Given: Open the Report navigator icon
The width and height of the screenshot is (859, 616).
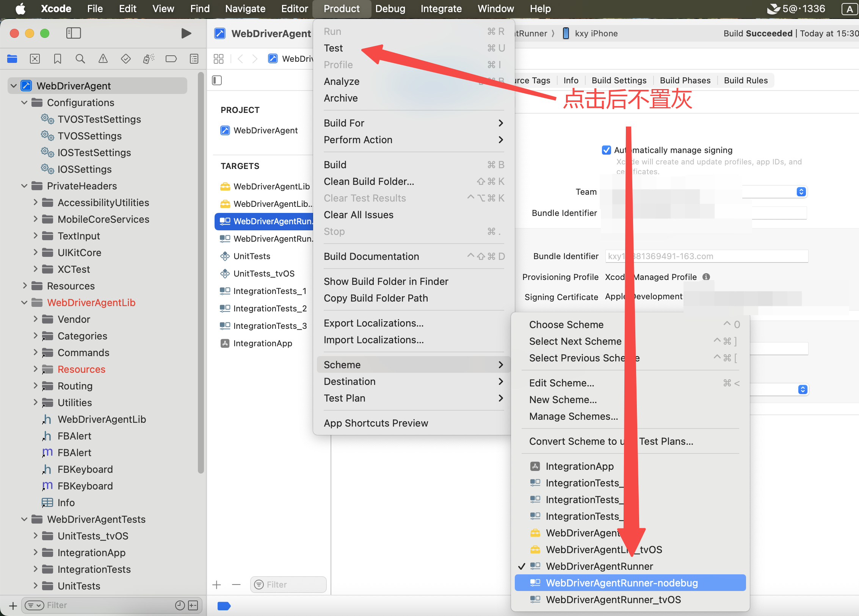Looking at the screenshot, I should (194, 59).
